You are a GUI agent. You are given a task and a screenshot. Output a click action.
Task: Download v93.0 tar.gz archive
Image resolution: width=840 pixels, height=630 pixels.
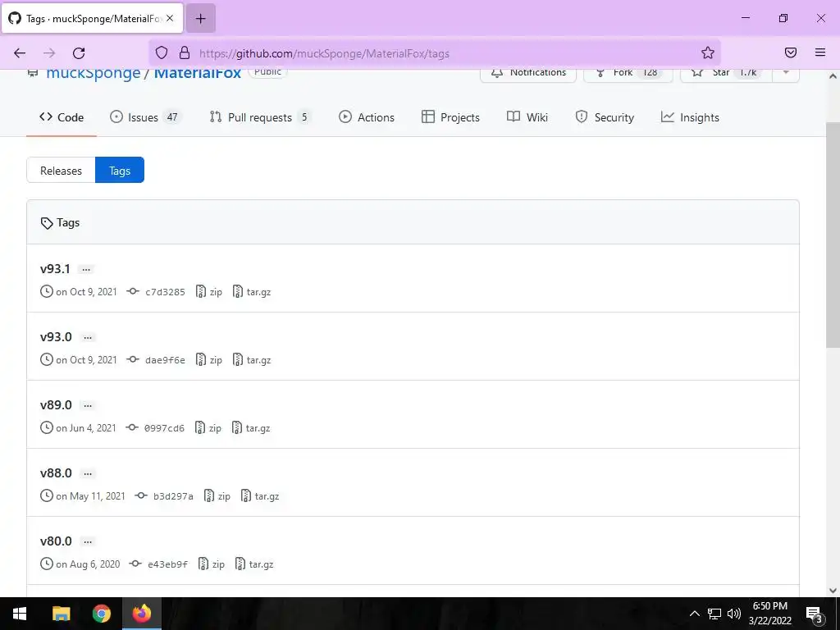(x=252, y=360)
